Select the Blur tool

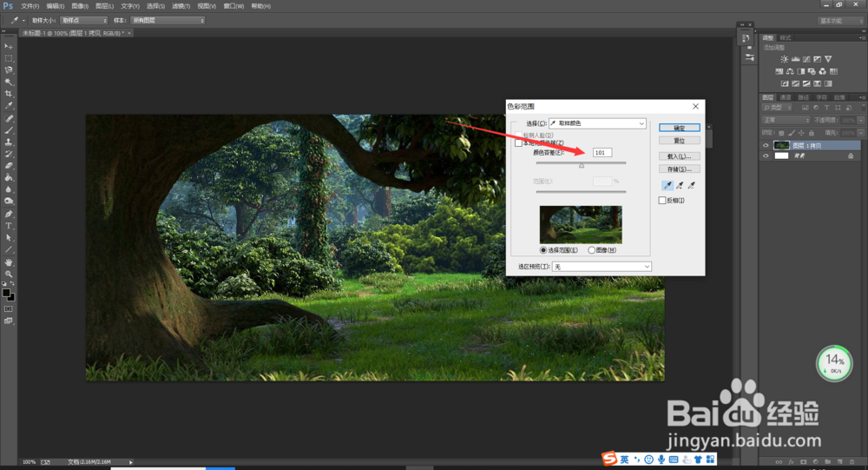coord(9,189)
